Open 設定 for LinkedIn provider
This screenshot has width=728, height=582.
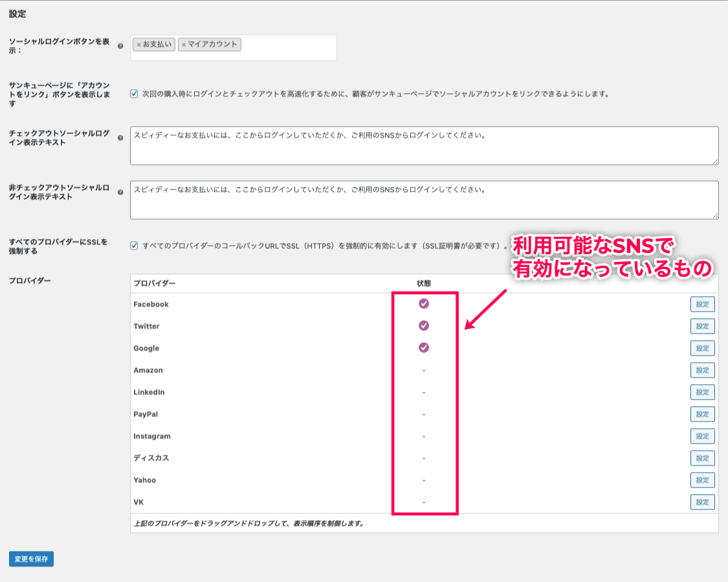click(702, 392)
